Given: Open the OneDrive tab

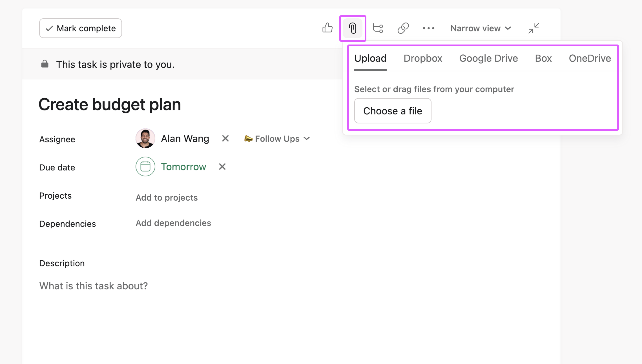Looking at the screenshot, I should tap(590, 58).
